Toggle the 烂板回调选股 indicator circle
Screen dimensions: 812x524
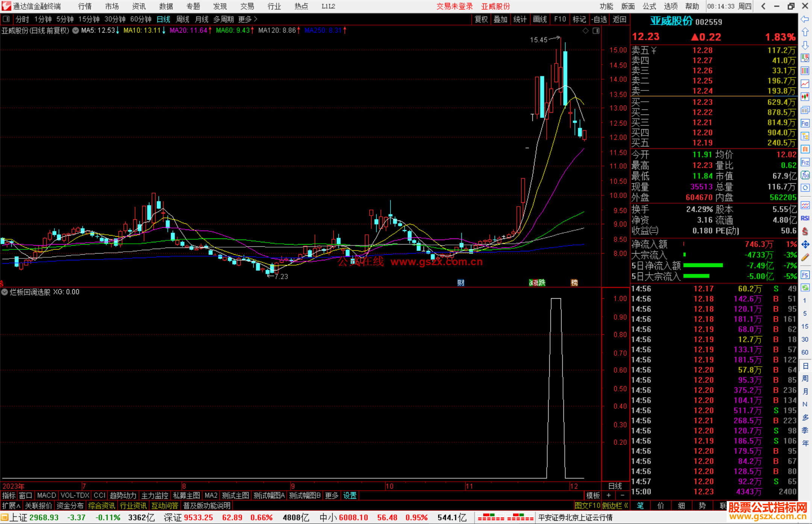click(5, 292)
